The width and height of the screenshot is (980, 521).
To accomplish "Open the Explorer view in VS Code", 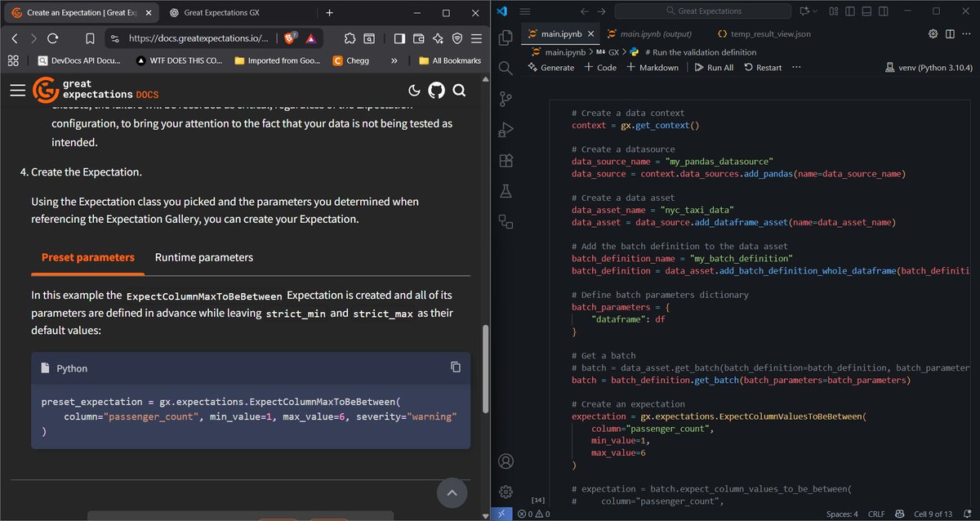I will 506,38.
